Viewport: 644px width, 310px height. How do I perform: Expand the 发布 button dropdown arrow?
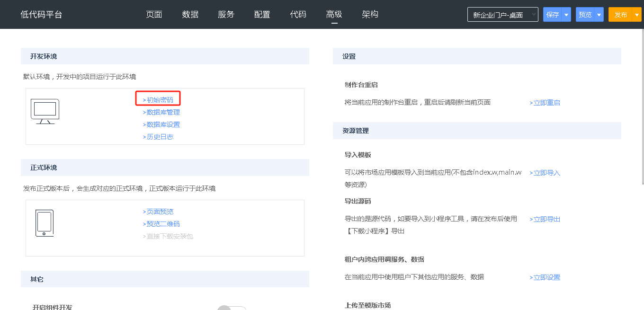tap(637, 15)
